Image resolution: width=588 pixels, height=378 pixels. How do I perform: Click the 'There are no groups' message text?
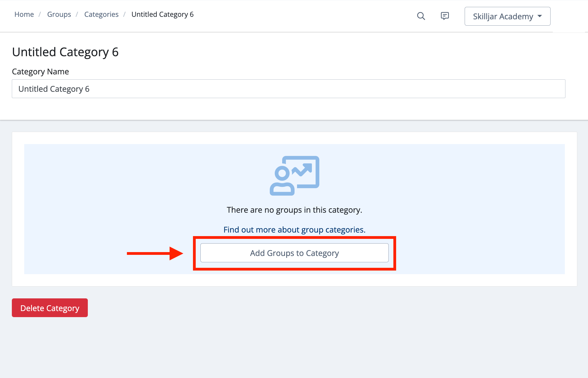click(294, 210)
